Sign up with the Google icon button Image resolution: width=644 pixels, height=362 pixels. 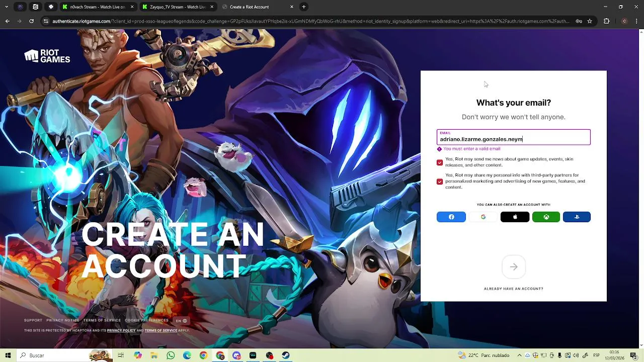483,217
